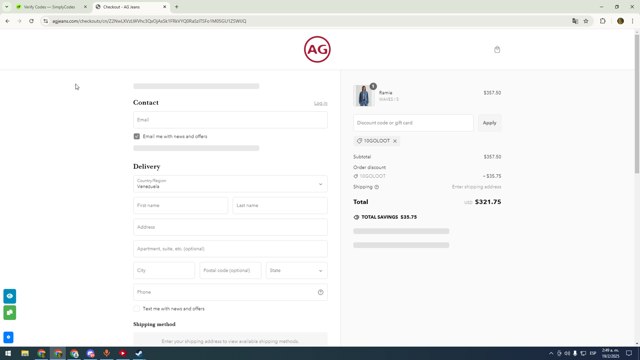
Task: Open the Steam taskbar icon
Action: pos(139,353)
